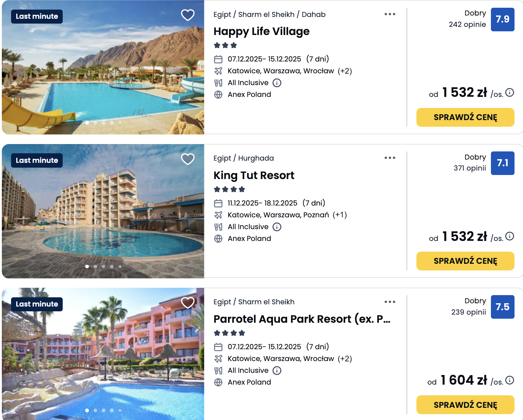Open the three-dot menu for King Tut Resort

[x=390, y=157]
